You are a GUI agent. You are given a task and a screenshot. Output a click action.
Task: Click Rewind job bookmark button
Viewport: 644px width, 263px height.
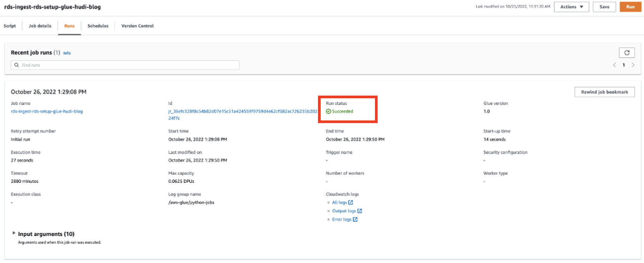[x=604, y=92]
